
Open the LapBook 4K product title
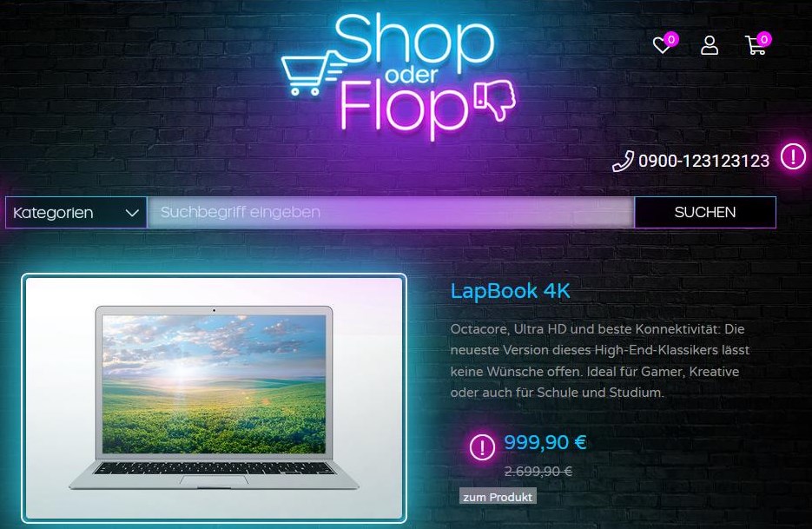tap(510, 291)
